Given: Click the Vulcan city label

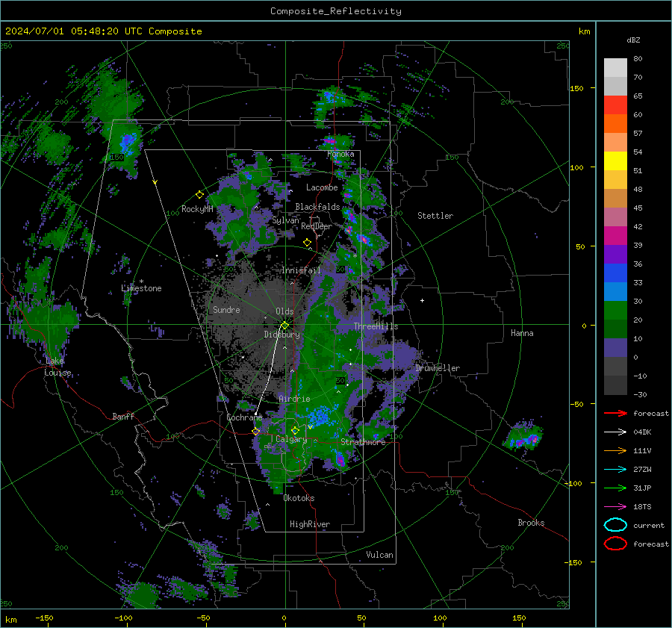Looking at the screenshot, I should (x=380, y=555).
